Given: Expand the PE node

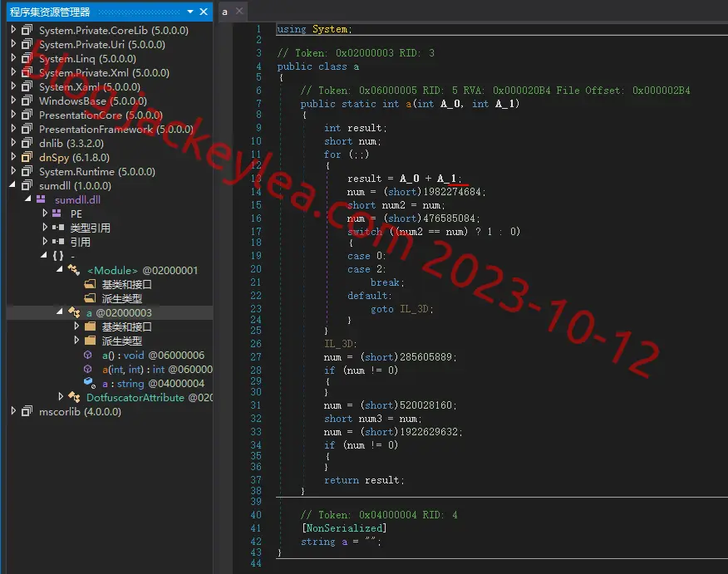Looking at the screenshot, I should (45, 213).
